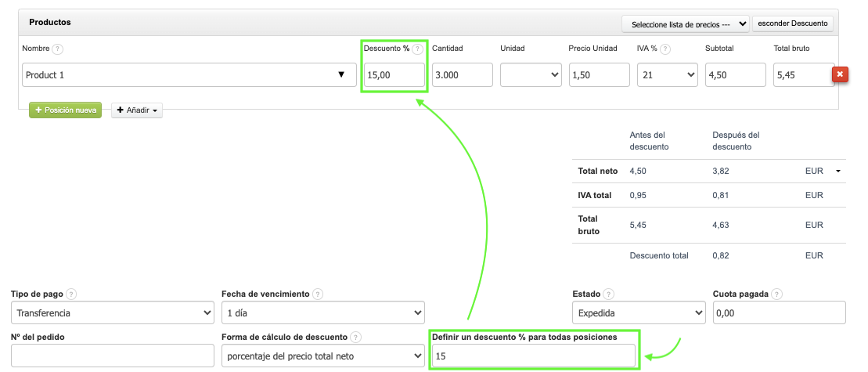The width and height of the screenshot is (868, 372).
Task: Click the Posición nueva button
Action: click(x=65, y=110)
